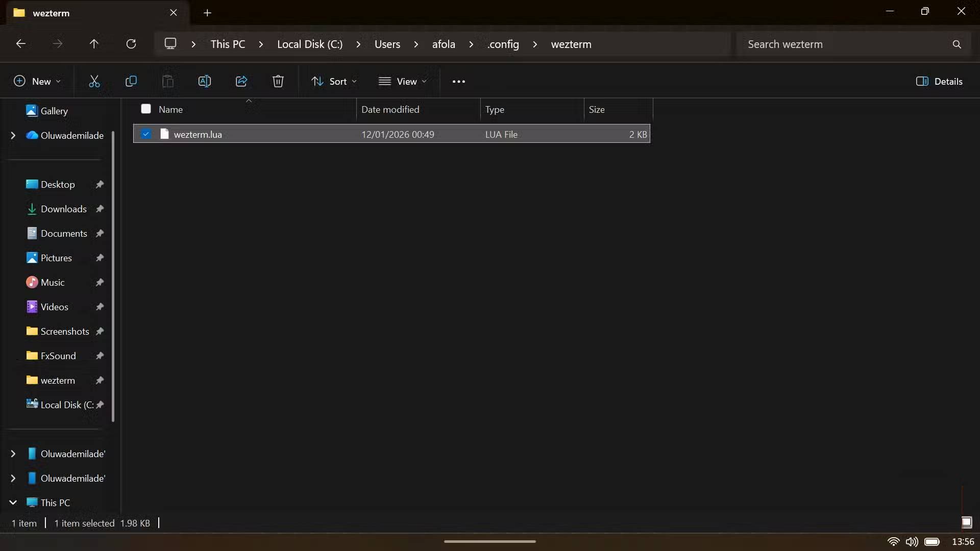Open the View dropdown menu
Viewport: 980px width, 551px height.
pos(402,81)
